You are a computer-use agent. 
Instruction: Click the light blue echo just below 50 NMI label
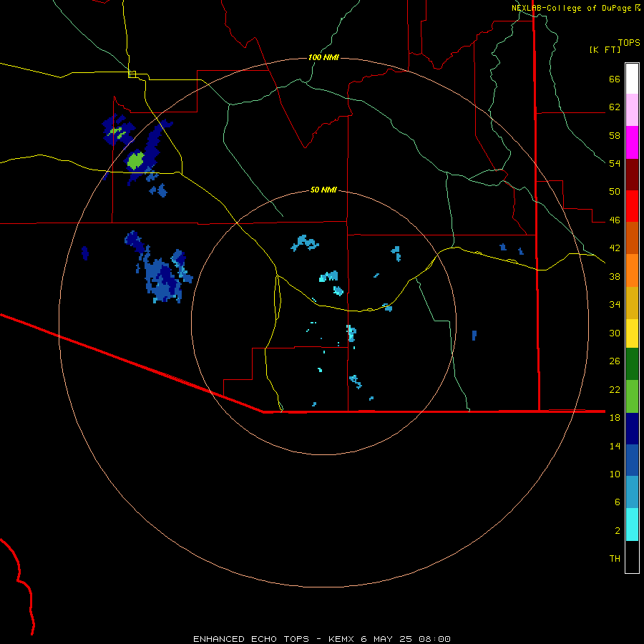click(305, 243)
